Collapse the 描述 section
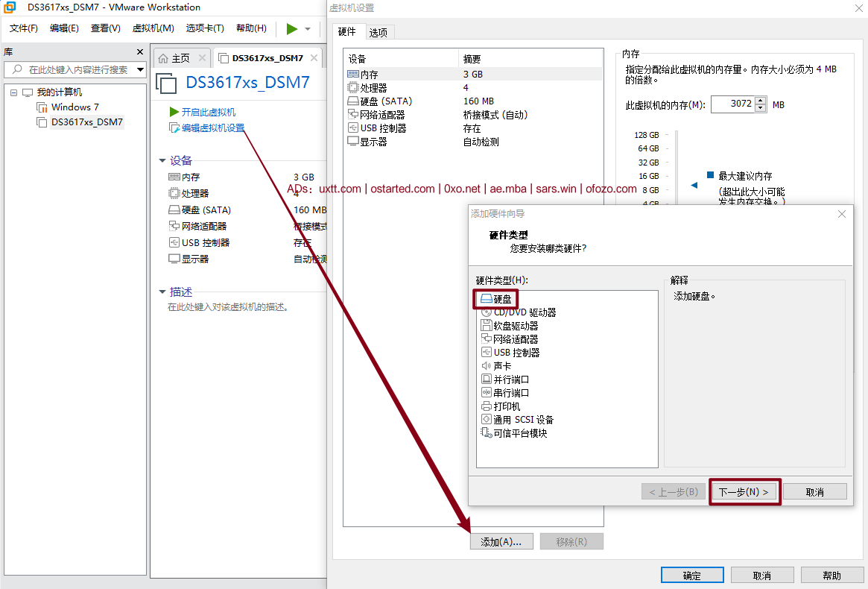 pyautogui.click(x=162, y=292)
